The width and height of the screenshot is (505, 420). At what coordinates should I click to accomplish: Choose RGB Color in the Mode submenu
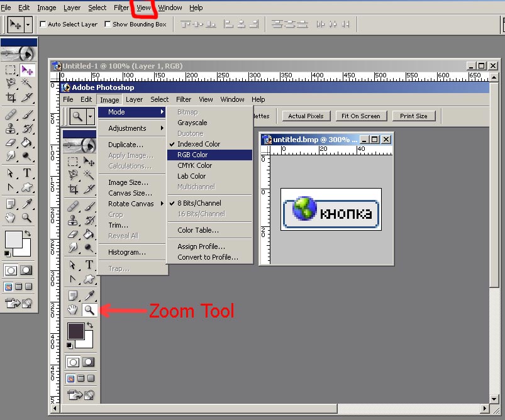[209, 155]
